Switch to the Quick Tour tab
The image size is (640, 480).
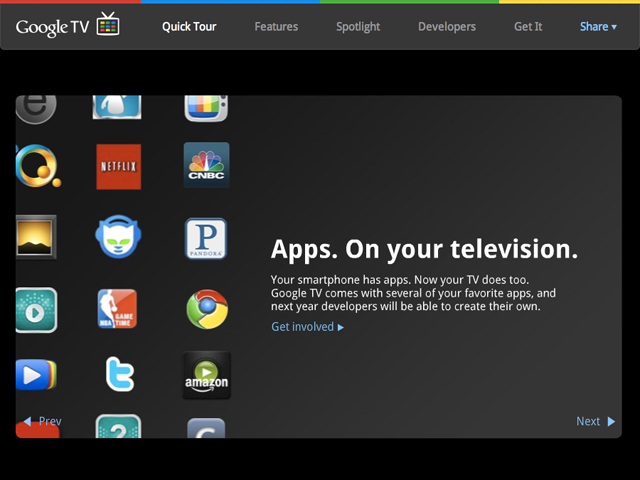189,27
